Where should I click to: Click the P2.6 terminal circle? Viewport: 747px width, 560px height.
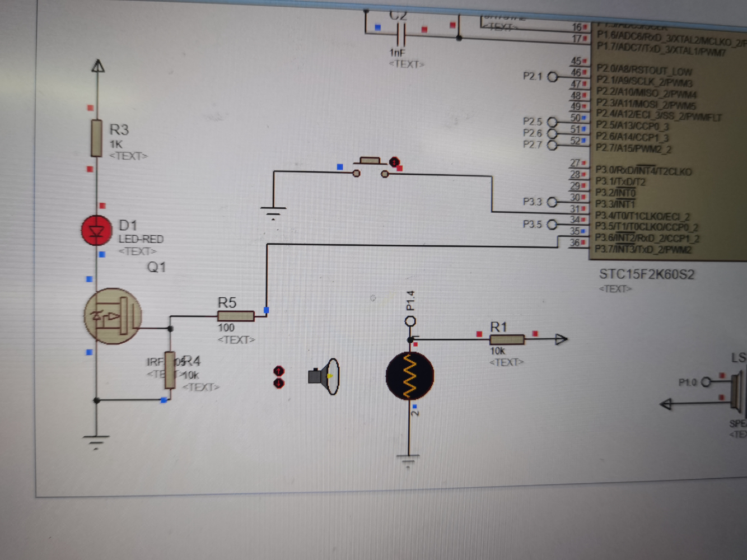pyautogui.click(x=552, y=134)
